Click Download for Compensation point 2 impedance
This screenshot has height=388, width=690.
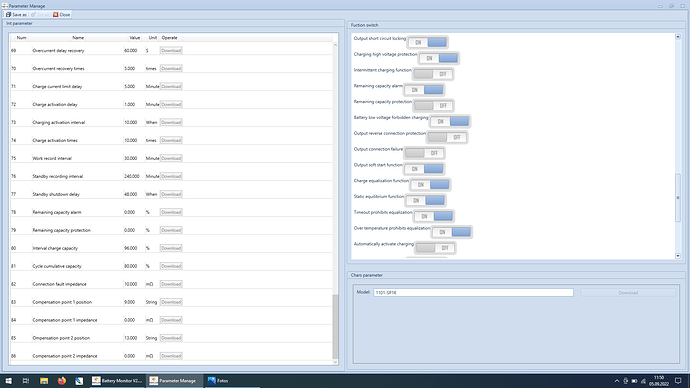click(171, 356)
